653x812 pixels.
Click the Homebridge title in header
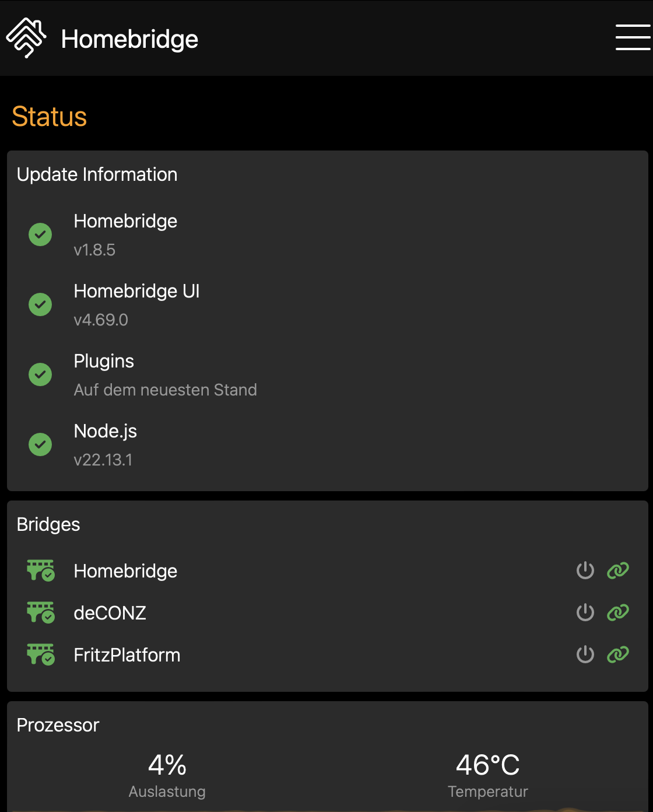129,39
